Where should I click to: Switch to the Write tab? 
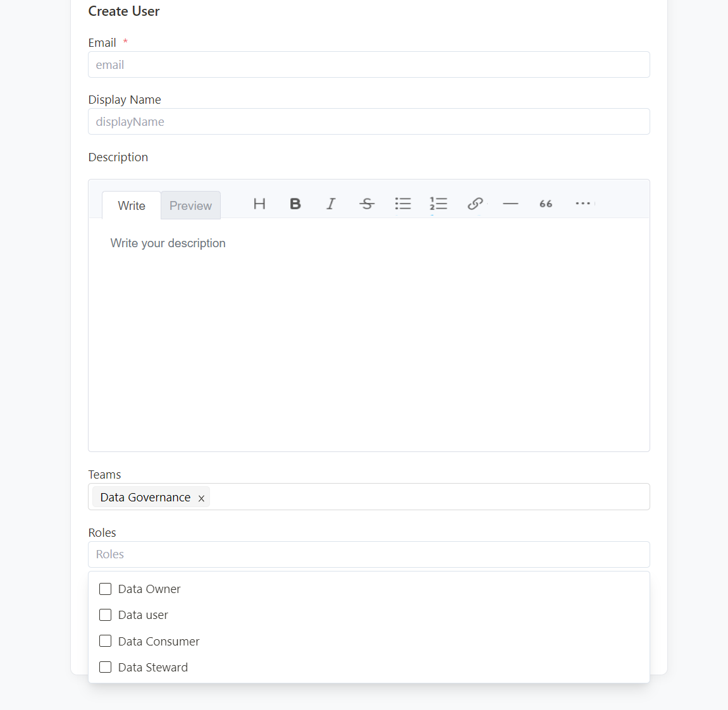pyautogui.click(x=132, y=205)
